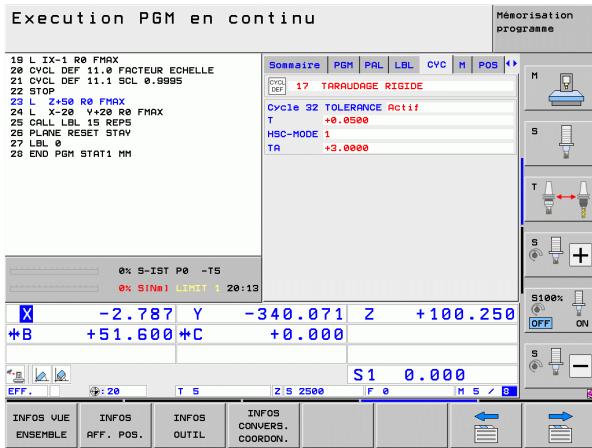Click the datum preset symbol beside 20
This screenshot has width=592, height=448.
(94, 391)
